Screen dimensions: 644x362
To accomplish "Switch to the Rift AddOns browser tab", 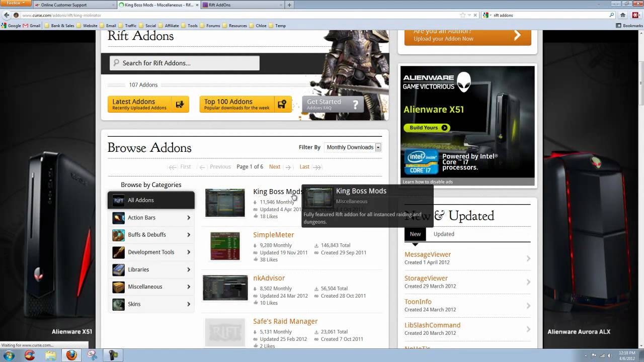I will [x=242, y=5].
